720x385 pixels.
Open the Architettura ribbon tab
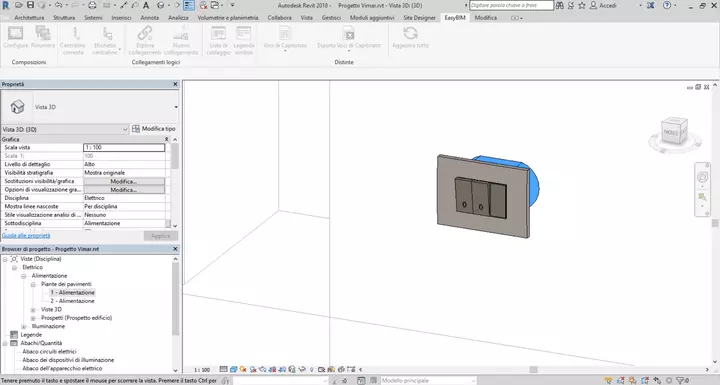[x=29, y=17]
